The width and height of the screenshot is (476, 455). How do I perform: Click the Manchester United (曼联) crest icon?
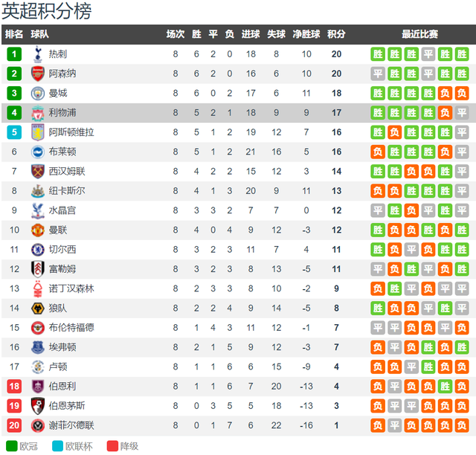[37, 230]
